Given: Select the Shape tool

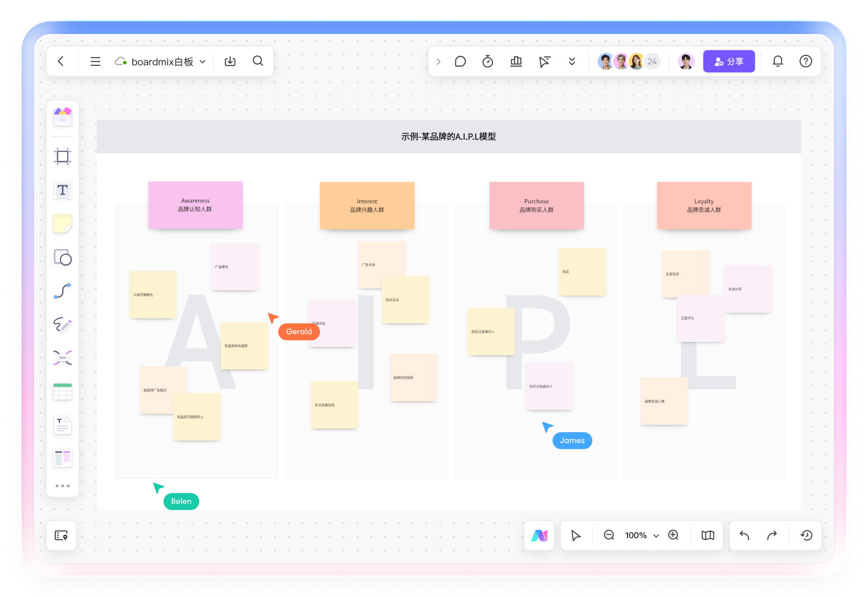Looking at the screenshot, I should (62, 258).
